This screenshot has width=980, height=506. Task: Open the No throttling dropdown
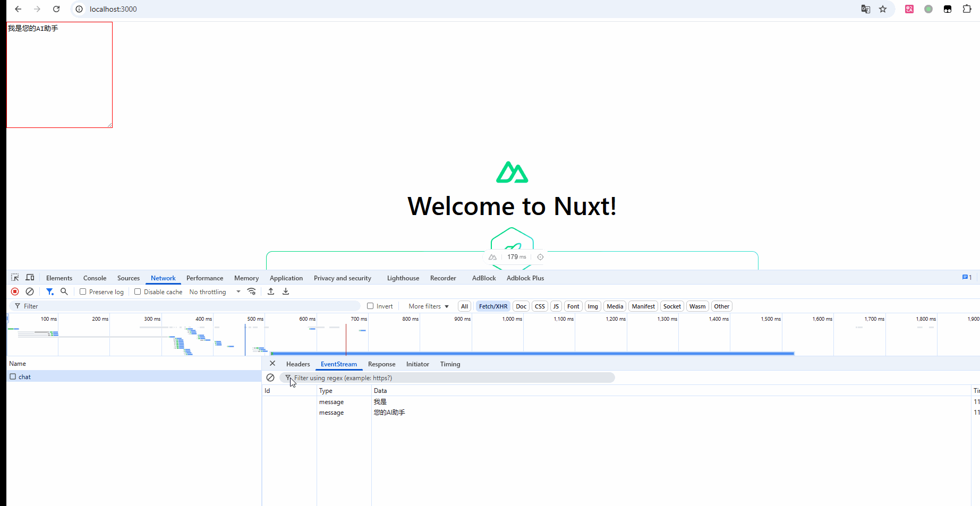tap(215, 291)
